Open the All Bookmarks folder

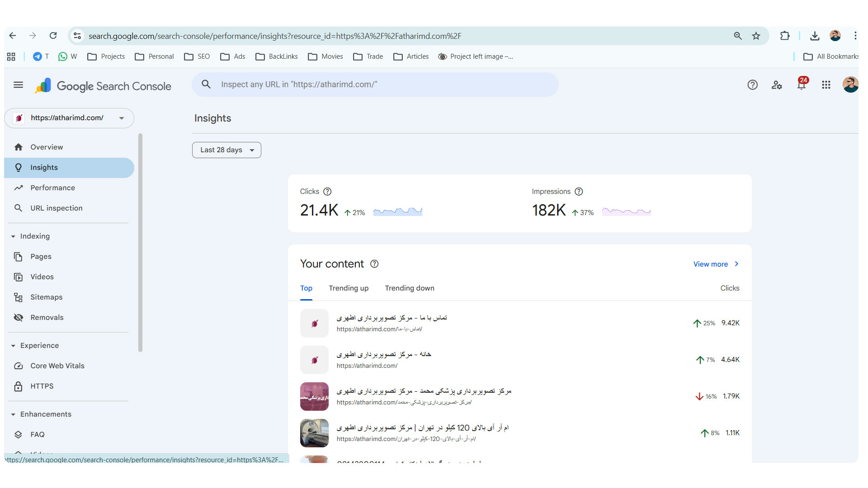(x=831, y=56)
